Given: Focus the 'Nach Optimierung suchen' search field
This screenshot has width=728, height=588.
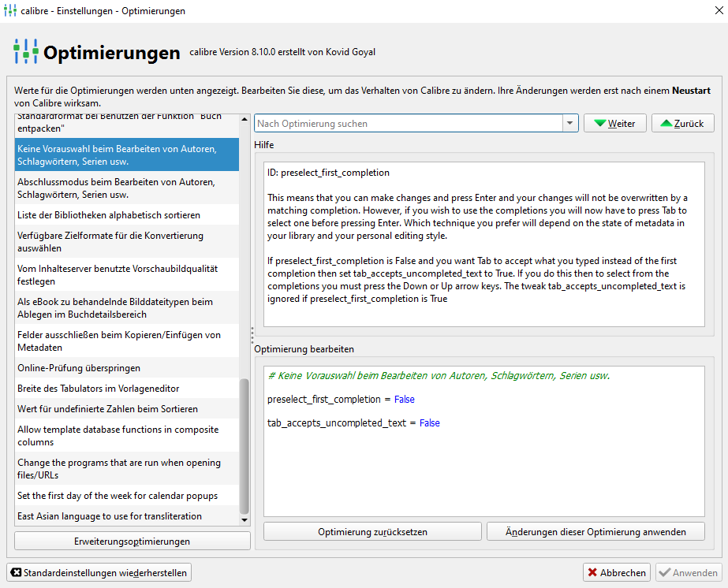Looking at the screenshot, I should coord(409,124).
